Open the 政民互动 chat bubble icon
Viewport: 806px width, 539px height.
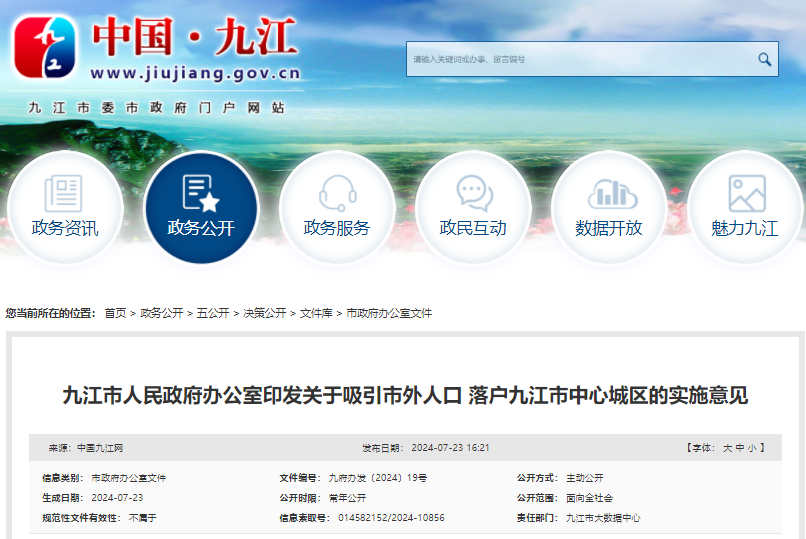473,194
